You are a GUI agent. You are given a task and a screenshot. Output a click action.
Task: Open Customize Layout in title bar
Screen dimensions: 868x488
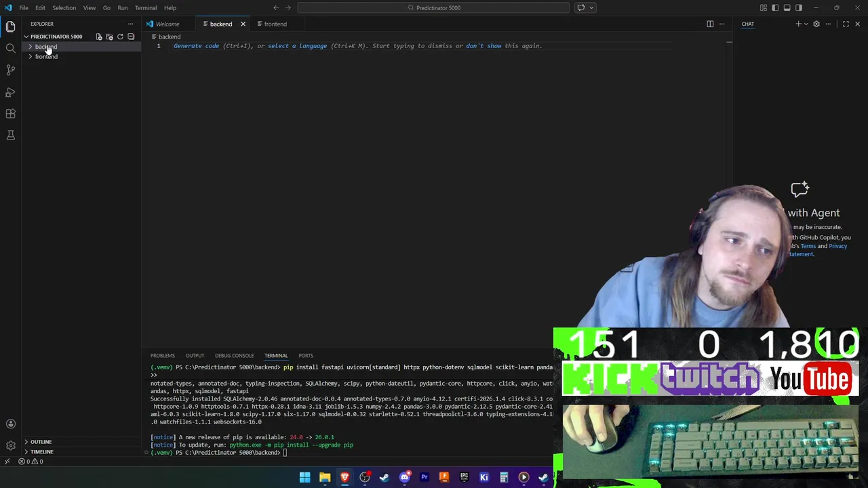764,7
